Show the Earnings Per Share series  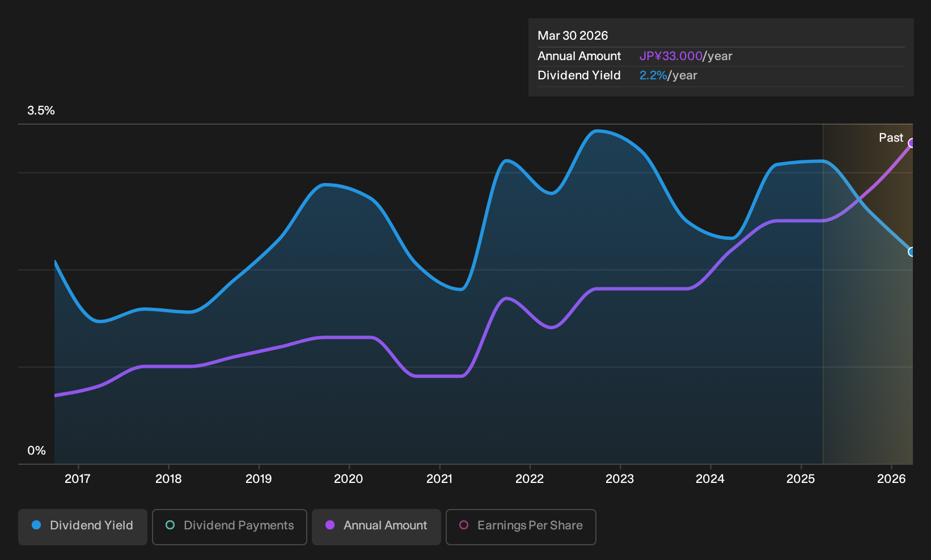point(521,527)
